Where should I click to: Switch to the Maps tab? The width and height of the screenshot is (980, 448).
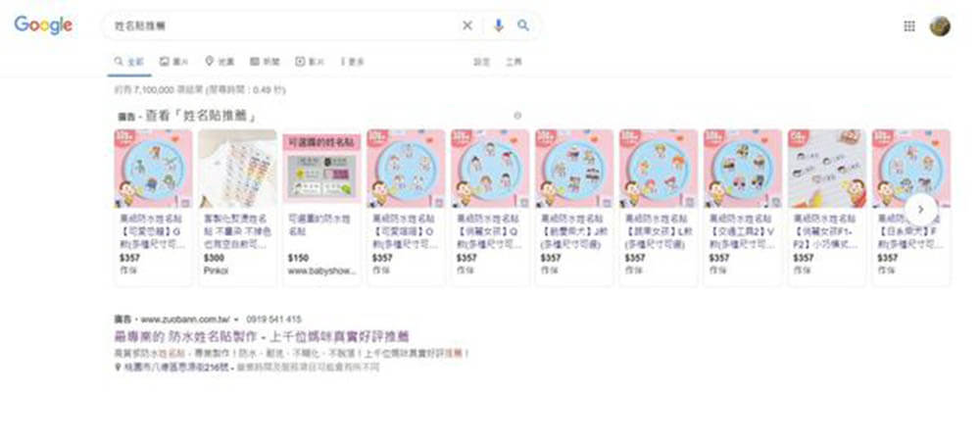click(x=220, y=62)
